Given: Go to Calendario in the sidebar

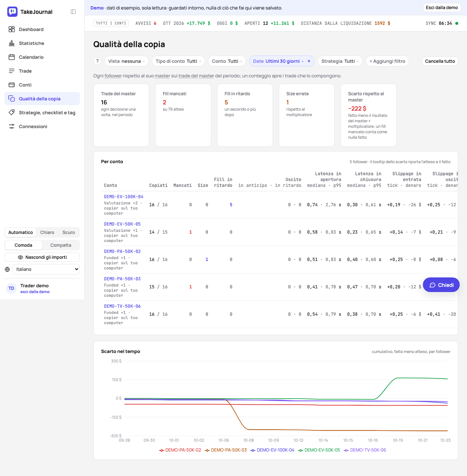Looking at the screenshot, I should [x=42, y=57].
